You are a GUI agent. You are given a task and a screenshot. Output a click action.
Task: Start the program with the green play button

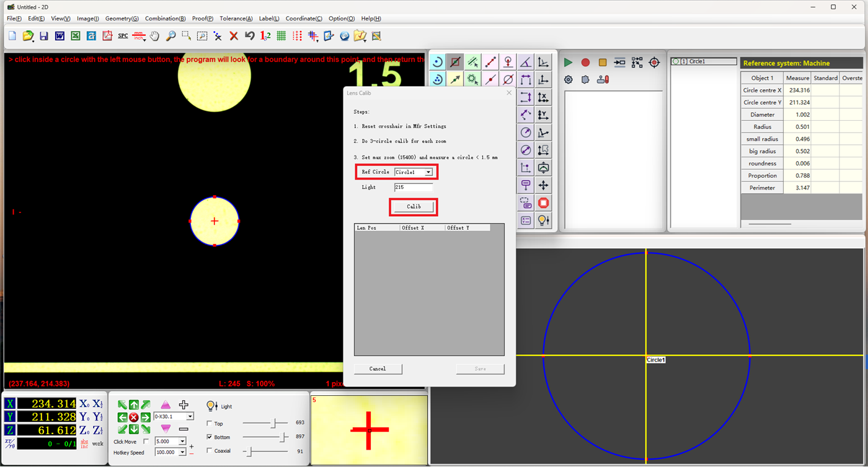pos(568,63)
